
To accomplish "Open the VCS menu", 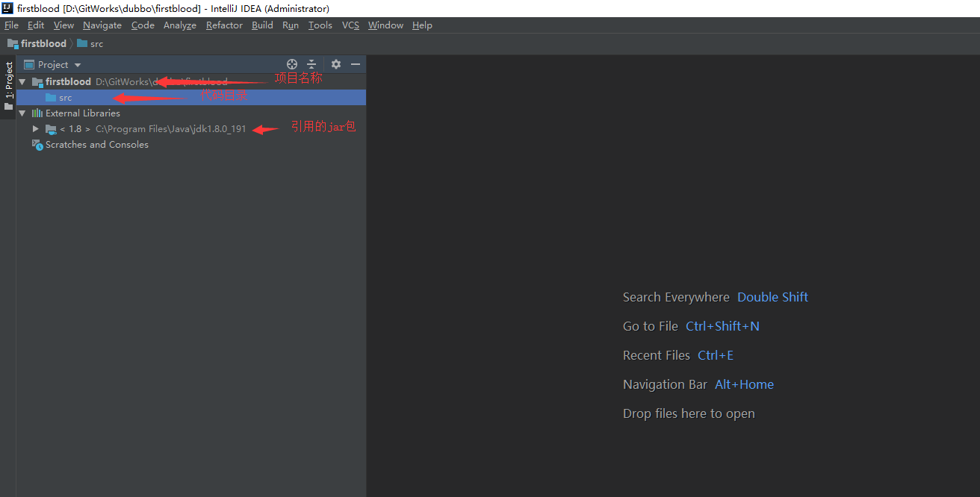I will coord(350,25).
